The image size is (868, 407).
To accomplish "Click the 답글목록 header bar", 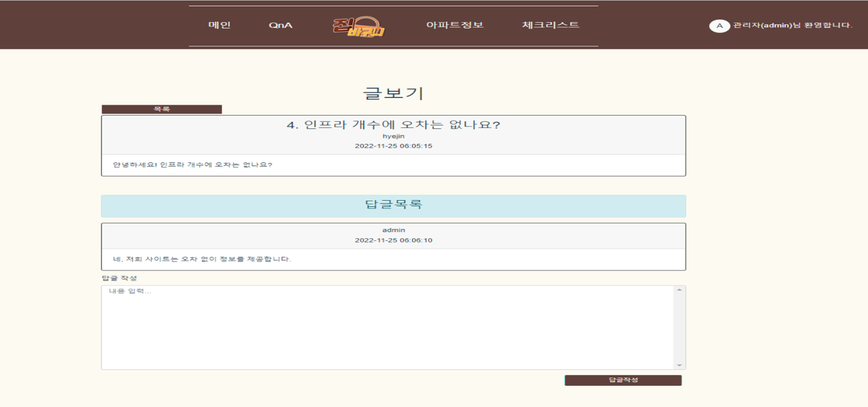I will point(393,205).
